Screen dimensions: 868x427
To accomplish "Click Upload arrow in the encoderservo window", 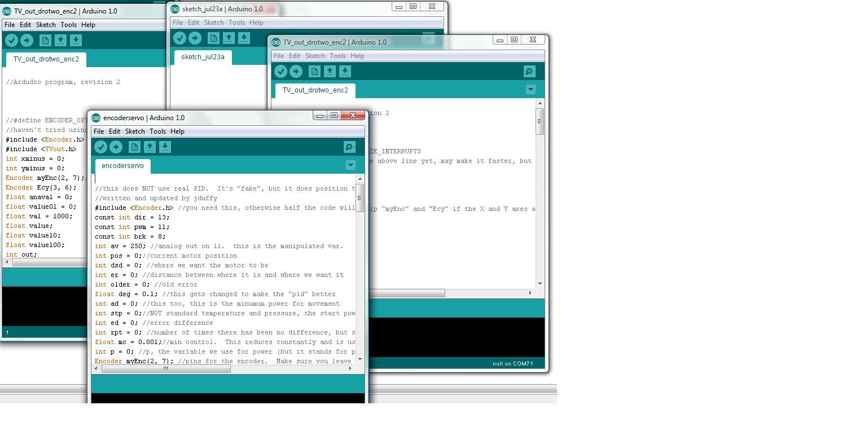I will pos(116,147).
